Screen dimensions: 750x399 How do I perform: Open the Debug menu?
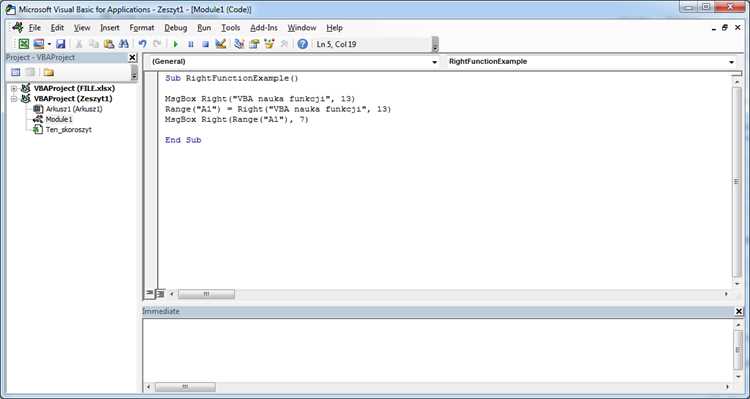pos(176,28)
